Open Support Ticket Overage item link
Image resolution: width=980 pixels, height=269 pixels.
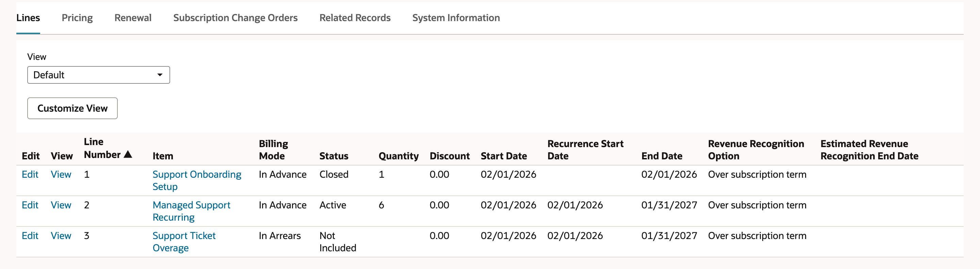click(x=184, y=242)
